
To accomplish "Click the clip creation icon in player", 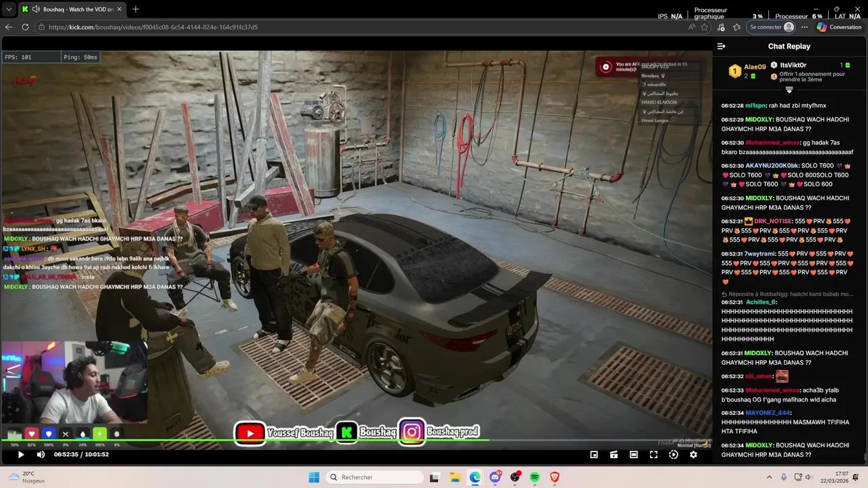I will pyautogui.click(x=614, y=455).
